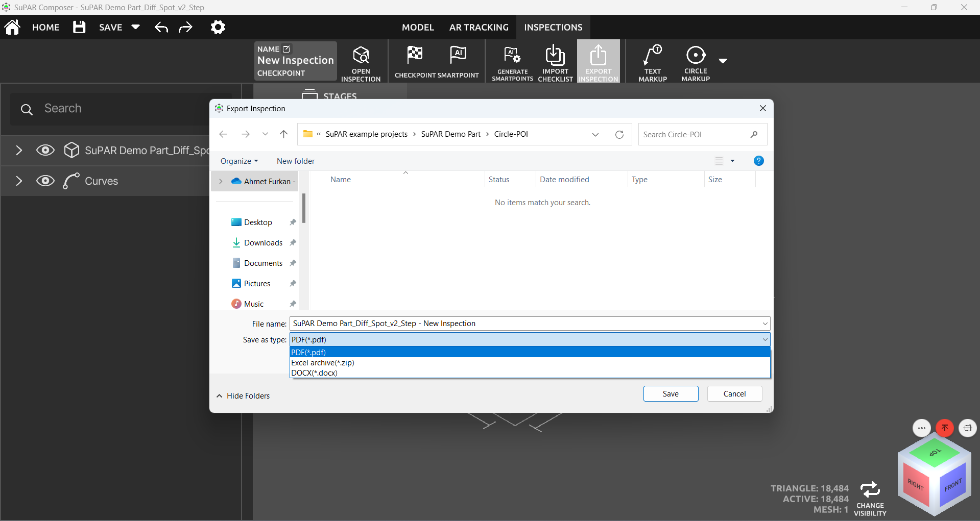Image resolution: width=980 pixels, height=521 pixels.
Task: Select the Circle Markup tool
Action: pos(696,63)
